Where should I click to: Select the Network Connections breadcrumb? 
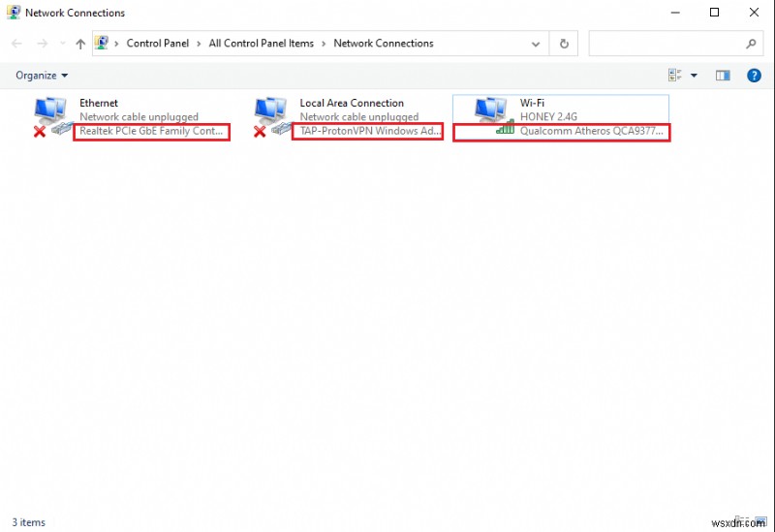(384, 43)
